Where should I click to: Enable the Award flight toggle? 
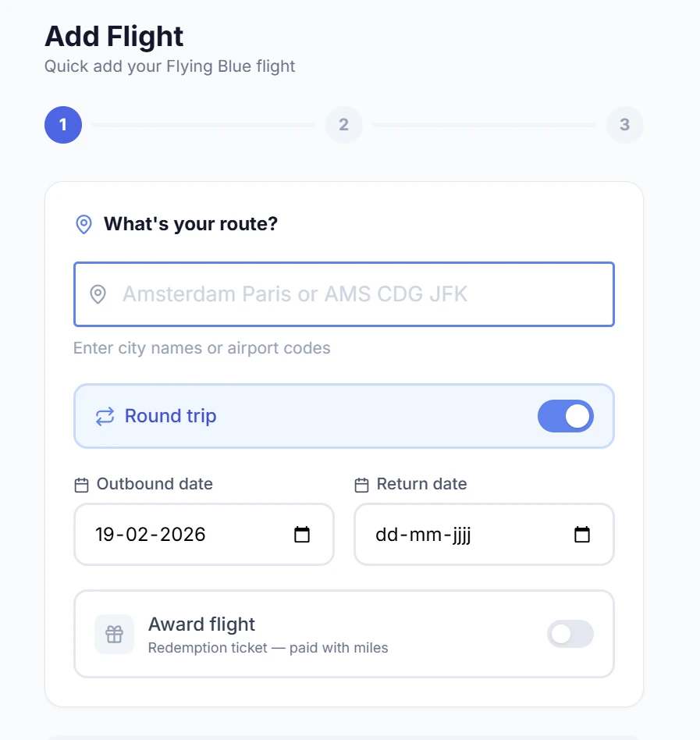[x=570, y=634]
